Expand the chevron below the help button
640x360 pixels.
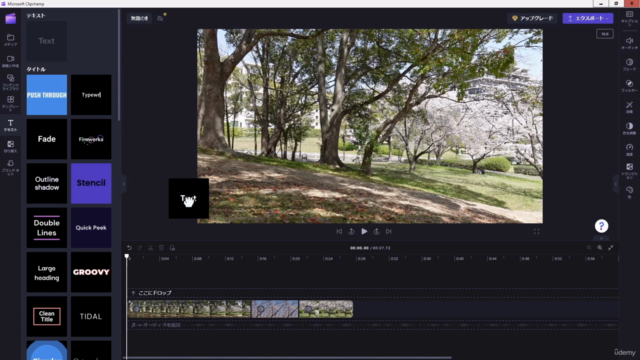click(x=601, y=238)
